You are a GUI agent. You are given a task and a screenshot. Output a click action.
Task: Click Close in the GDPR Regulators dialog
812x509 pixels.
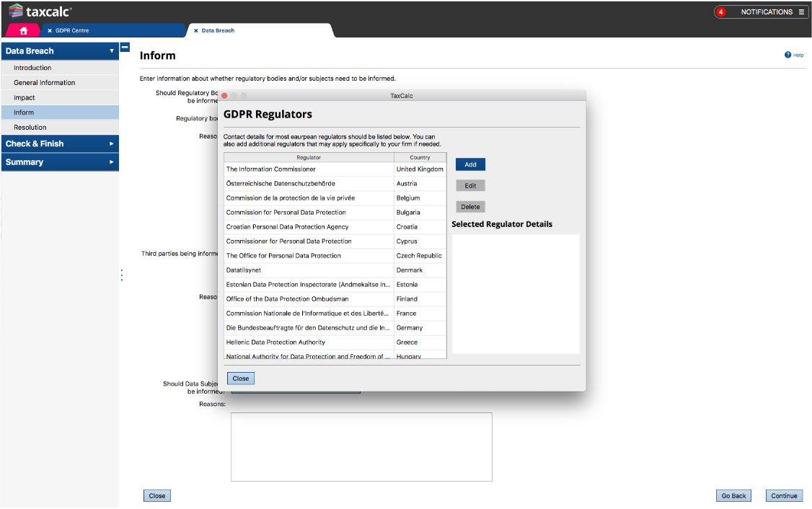point(241,379)
